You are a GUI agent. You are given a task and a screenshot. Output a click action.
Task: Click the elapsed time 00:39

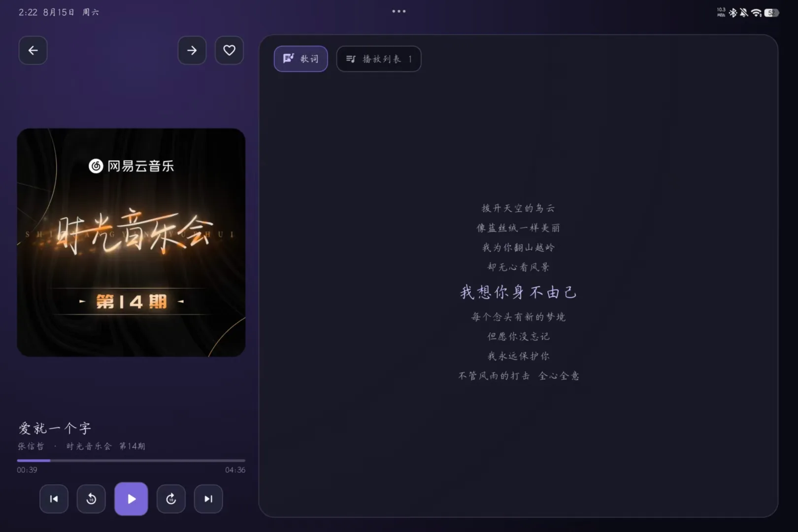click(27, 470)
